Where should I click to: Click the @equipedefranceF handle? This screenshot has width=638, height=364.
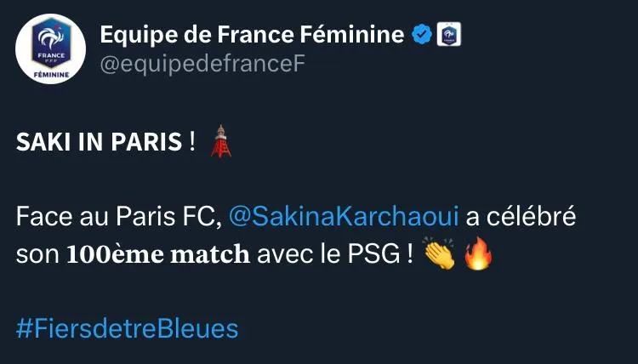pos(202,65)
